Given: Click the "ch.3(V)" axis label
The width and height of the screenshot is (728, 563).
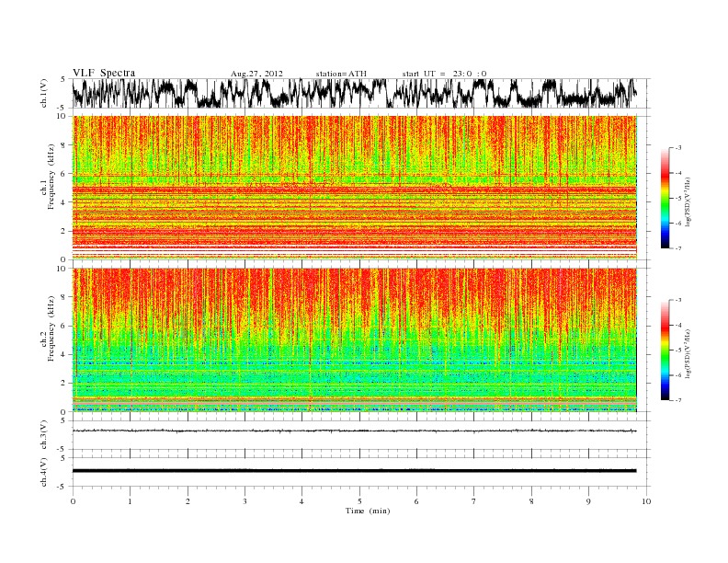Looking at the screenshot, I should [x=44, y=435].
